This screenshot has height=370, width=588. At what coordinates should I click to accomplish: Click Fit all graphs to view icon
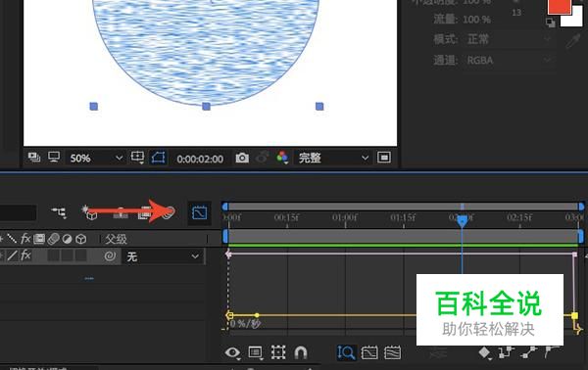(392, 352)
